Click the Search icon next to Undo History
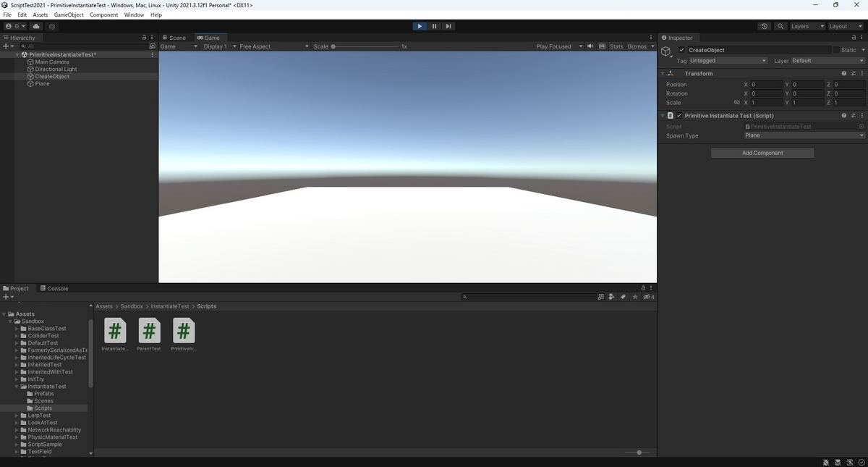Screen dimensions: 868x467 click(x=780, y=26)
